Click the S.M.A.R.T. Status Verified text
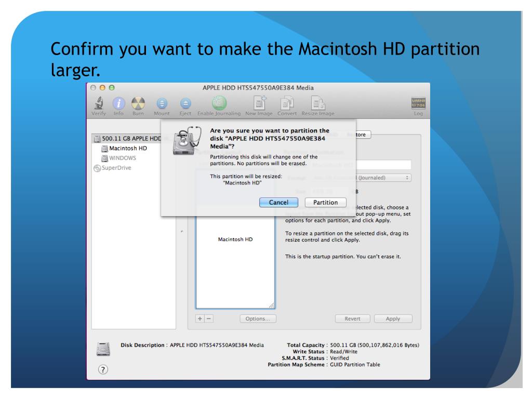The height and width of the screenshot is (399, 532). [339, 358]
